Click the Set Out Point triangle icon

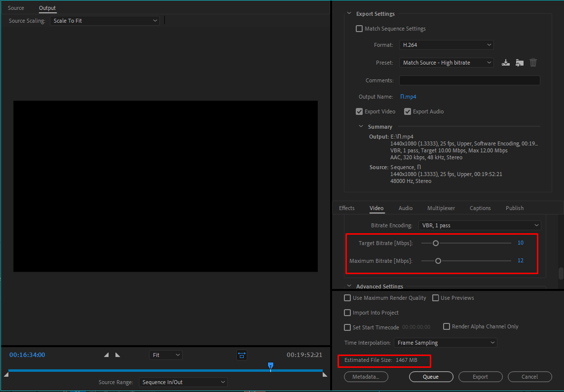click(x=117, y=355)
